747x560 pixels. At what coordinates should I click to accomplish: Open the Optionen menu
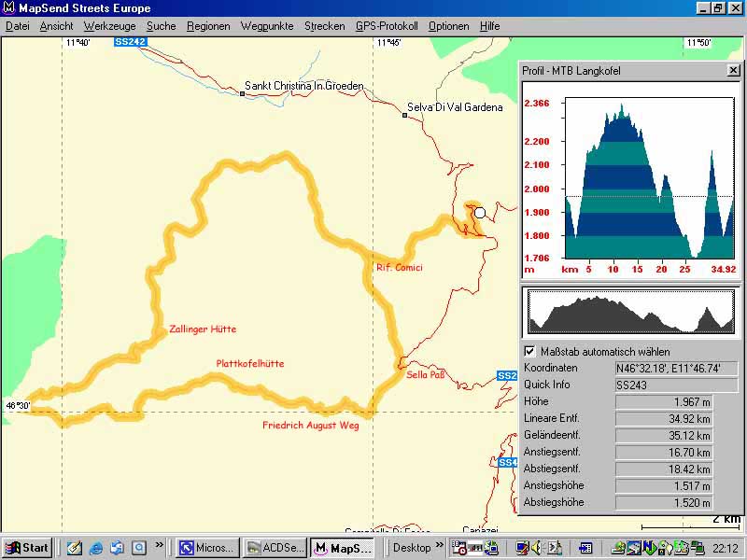click(x=448, y=26)
